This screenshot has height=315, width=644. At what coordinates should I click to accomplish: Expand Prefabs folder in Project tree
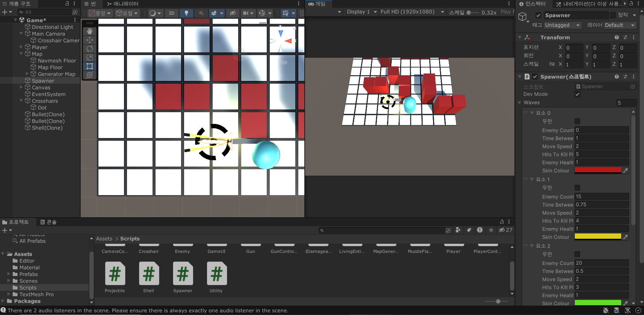(9, 274)
